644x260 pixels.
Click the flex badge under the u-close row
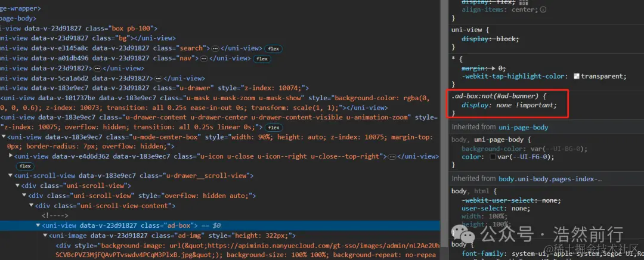(x=25, y=166)
